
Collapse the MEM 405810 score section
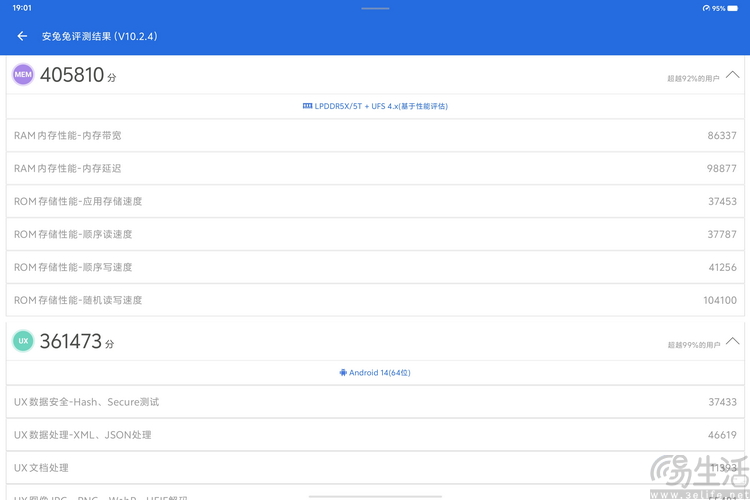coord(732,75)
